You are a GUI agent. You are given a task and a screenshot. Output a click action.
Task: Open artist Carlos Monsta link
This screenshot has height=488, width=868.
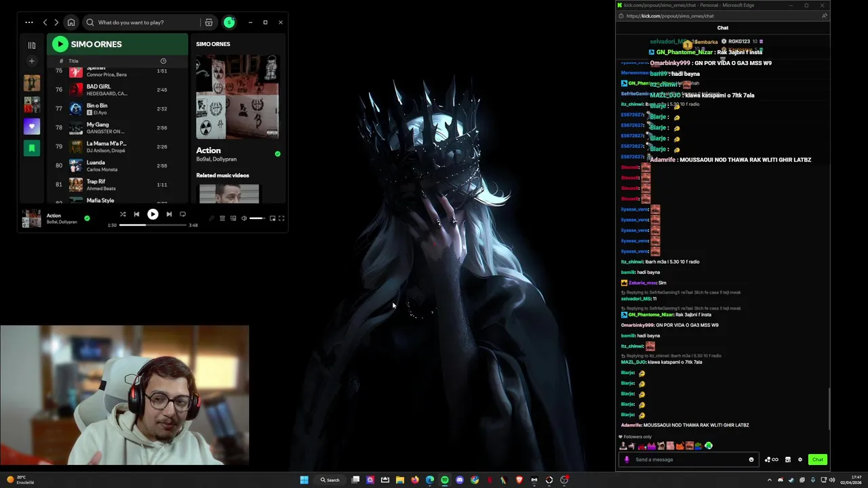102,169
